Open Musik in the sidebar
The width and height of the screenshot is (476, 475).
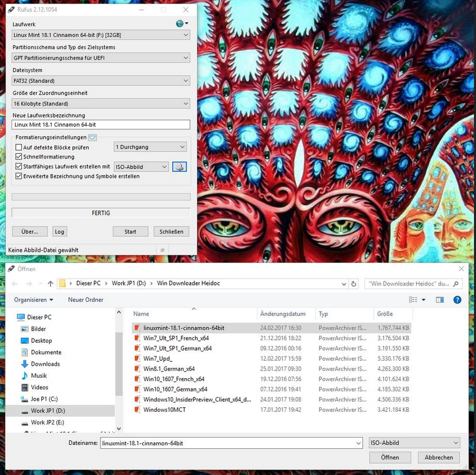(x=39, y=376)
